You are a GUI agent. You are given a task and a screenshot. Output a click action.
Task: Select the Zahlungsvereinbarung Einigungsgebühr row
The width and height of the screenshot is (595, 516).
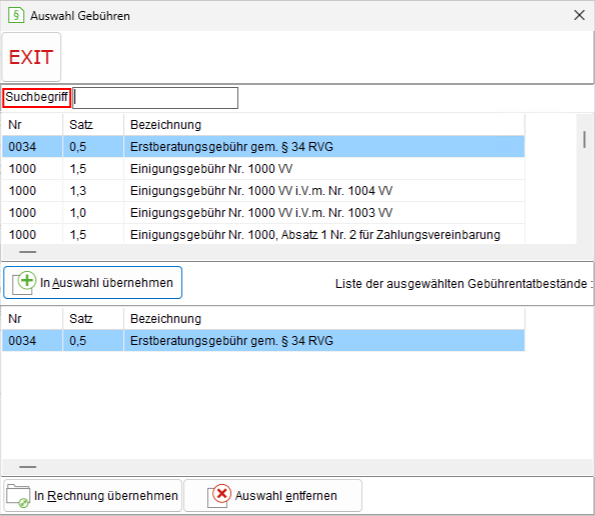tap(263, 234)
